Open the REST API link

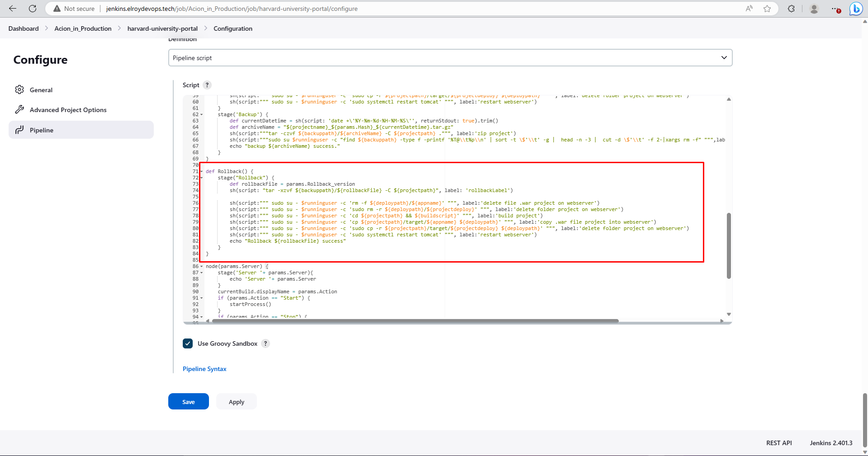pyautogui.click(x=779, y=443)
